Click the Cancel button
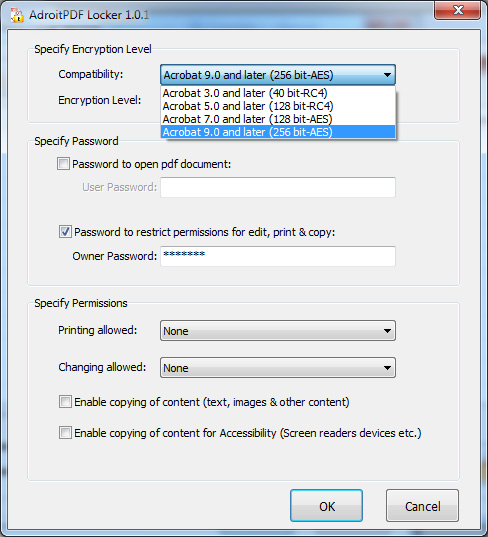 coord(422,506)
